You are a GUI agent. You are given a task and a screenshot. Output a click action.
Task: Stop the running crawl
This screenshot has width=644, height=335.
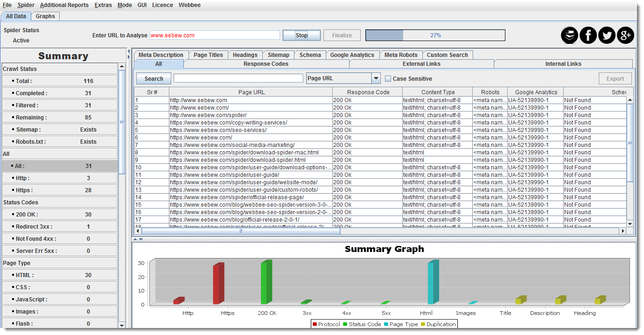pos(301,35)
